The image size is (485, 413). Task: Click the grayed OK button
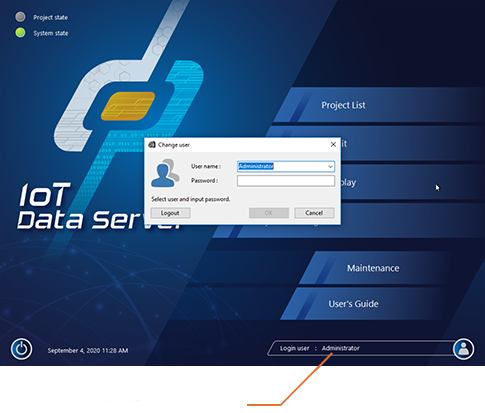(269, 213)
